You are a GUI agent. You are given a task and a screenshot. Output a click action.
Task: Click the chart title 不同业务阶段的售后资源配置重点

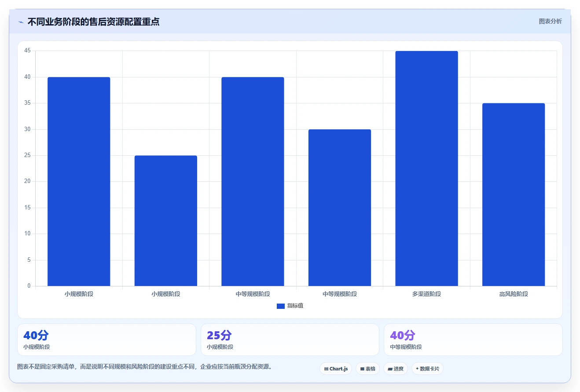[x=93, y=22]
